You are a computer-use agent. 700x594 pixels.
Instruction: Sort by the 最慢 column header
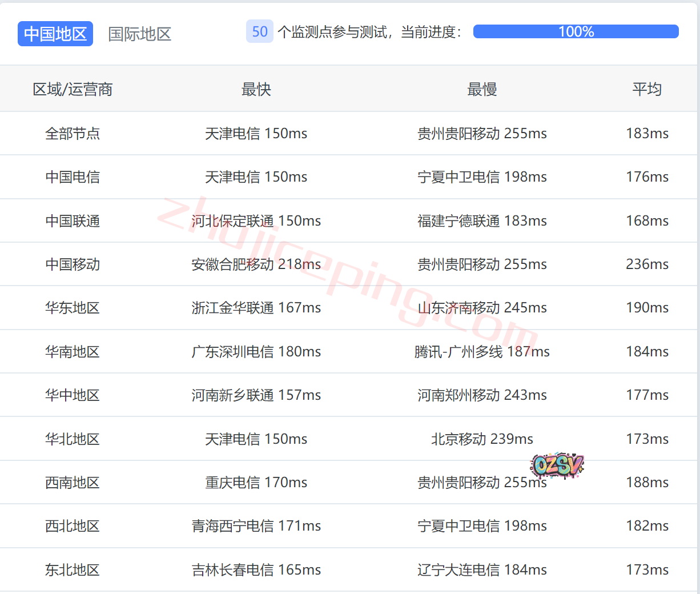coord(482,89)
